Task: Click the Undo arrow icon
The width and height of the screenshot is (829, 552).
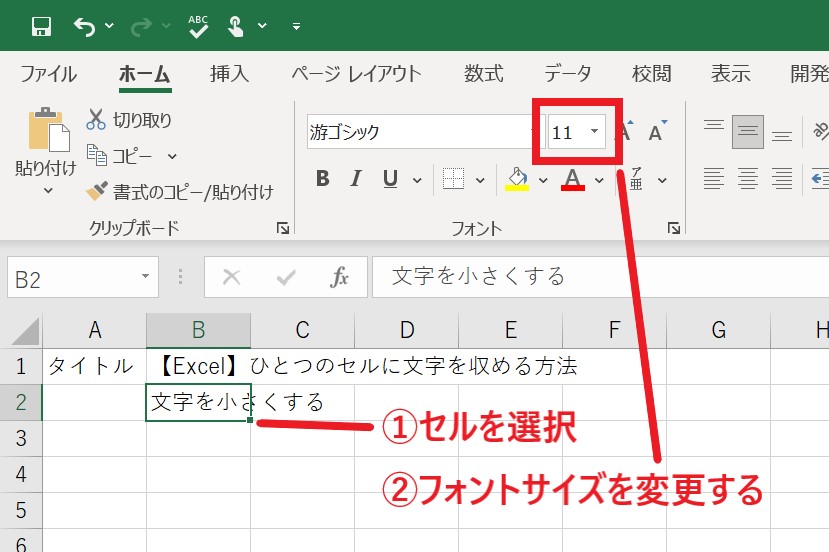Action: tap(85, 26)
